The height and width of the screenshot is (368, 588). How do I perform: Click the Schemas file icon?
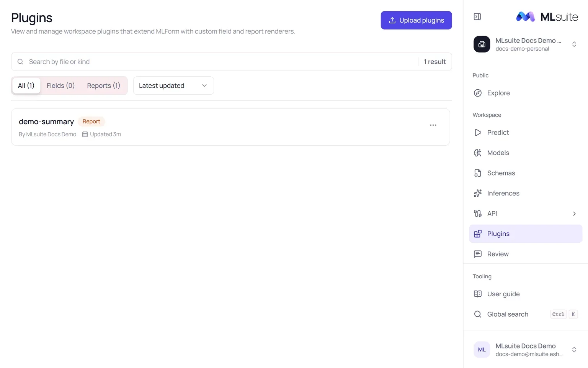[x=478, y=173]
